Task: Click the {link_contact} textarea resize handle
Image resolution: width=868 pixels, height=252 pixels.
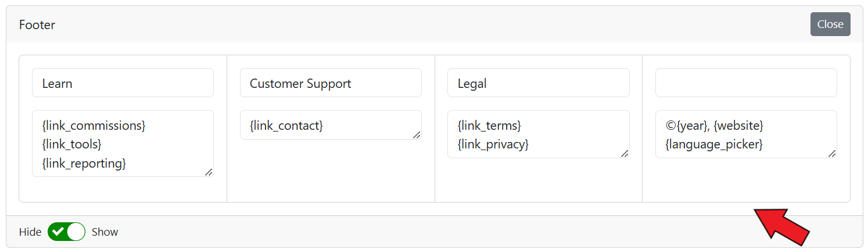Action: tap(417, 134)
